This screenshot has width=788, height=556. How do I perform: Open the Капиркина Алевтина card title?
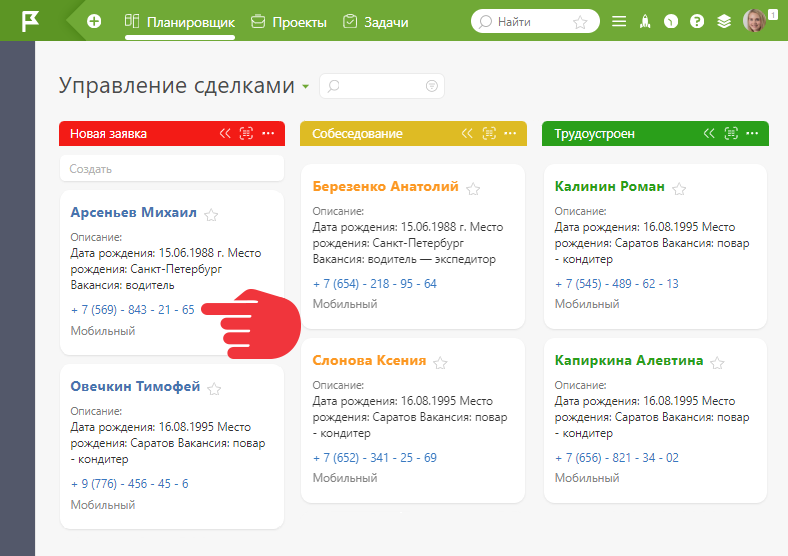629,360
